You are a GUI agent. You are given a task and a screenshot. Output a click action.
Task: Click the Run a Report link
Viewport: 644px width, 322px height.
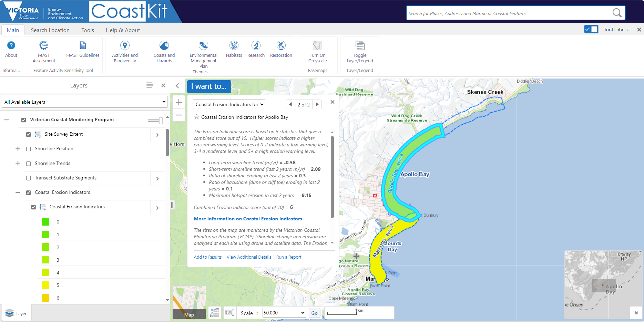coord(289,257)
